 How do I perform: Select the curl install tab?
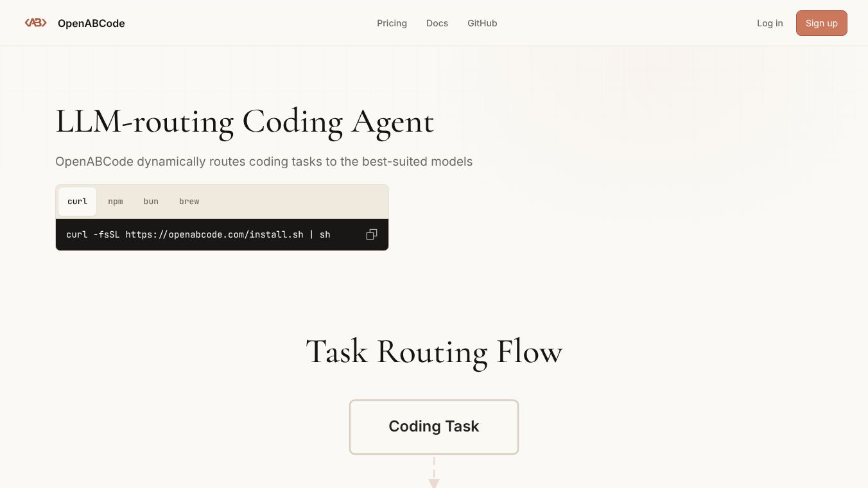tap(77, 202)
